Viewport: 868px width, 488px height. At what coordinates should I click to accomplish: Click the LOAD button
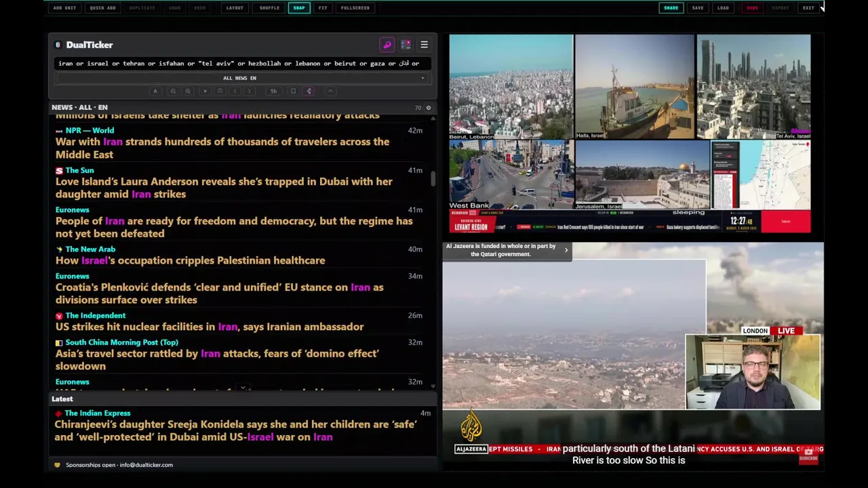click(723, 8)
